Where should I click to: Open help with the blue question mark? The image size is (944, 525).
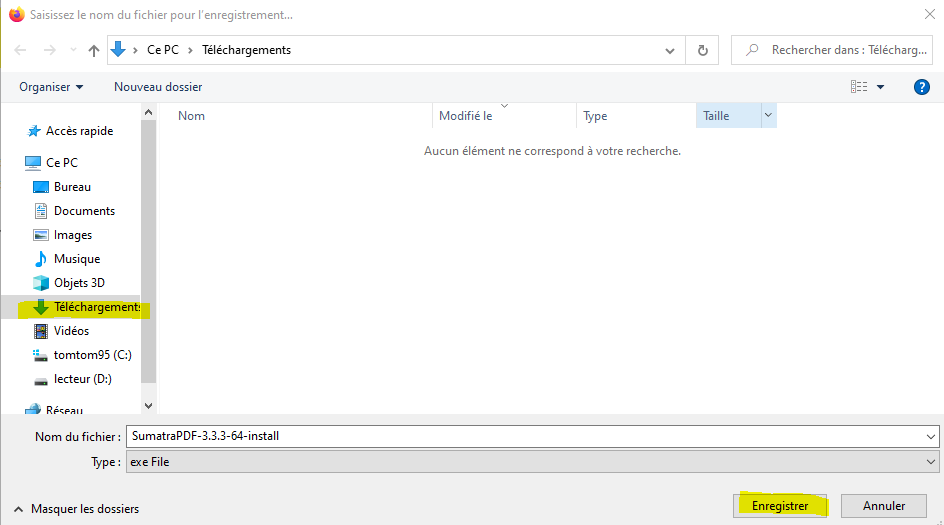(x=922, y=87)
